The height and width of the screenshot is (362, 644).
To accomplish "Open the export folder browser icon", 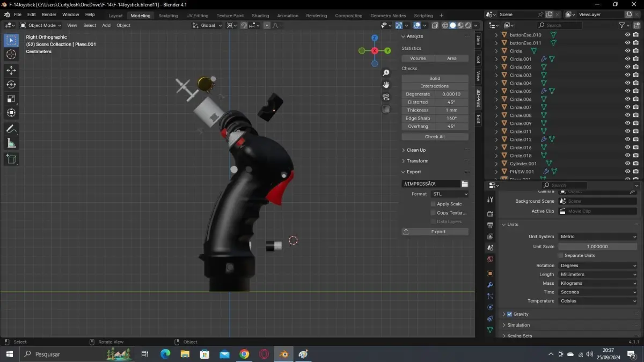I will pos(465,184).
